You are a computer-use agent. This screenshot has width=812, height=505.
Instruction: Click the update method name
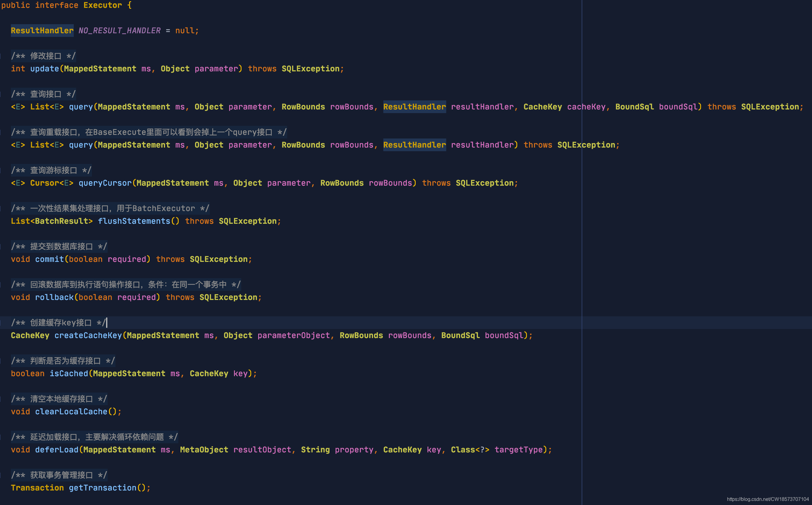[44, 69]
